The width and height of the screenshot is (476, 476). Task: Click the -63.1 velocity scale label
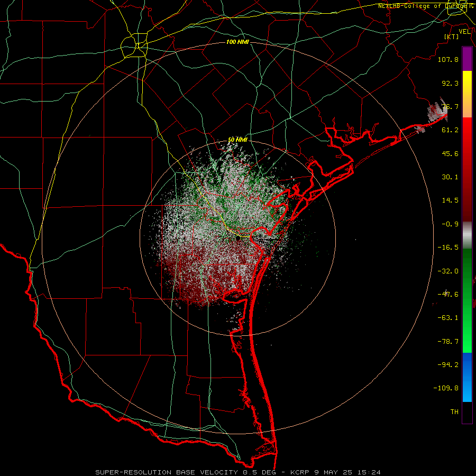[448, 318]
